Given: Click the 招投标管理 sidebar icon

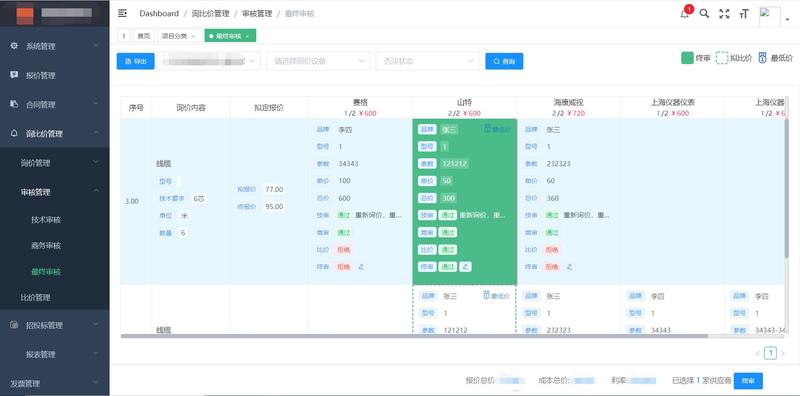Looking at the screenshot, I should click(14, 325).
